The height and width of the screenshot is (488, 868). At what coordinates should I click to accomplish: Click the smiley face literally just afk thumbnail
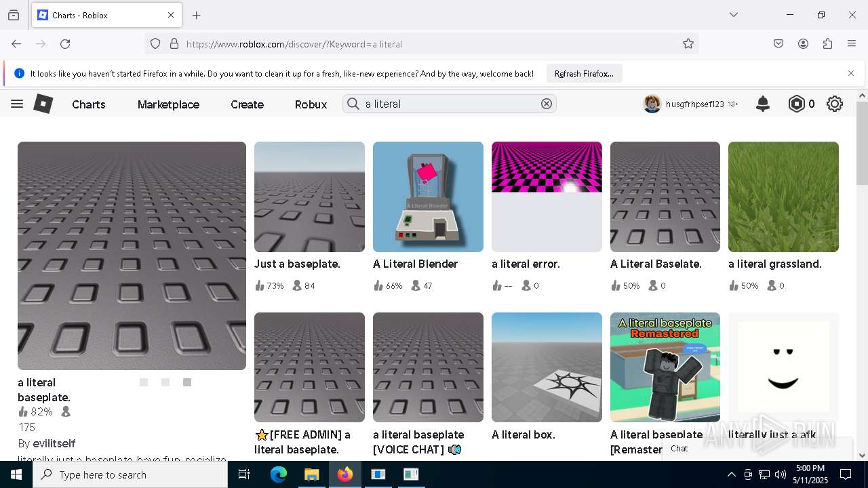[x=783, y=367]
